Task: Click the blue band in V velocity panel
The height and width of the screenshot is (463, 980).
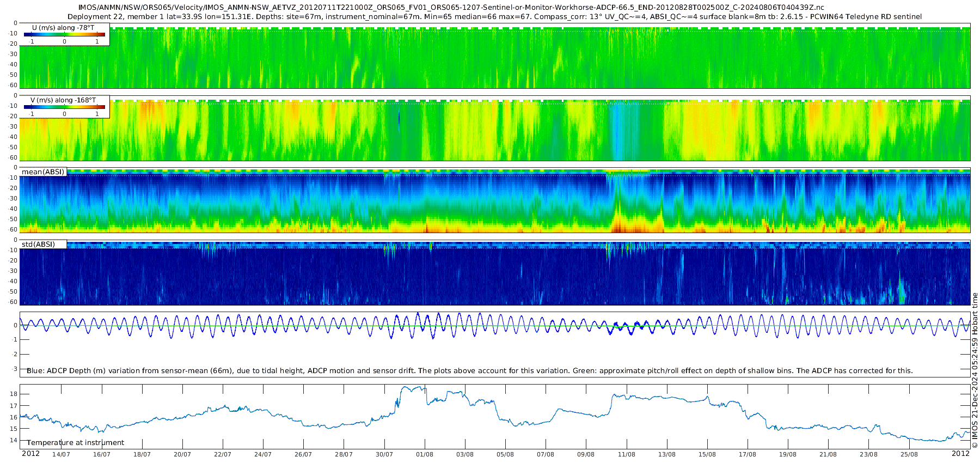Action: click(x=618, y=131)
